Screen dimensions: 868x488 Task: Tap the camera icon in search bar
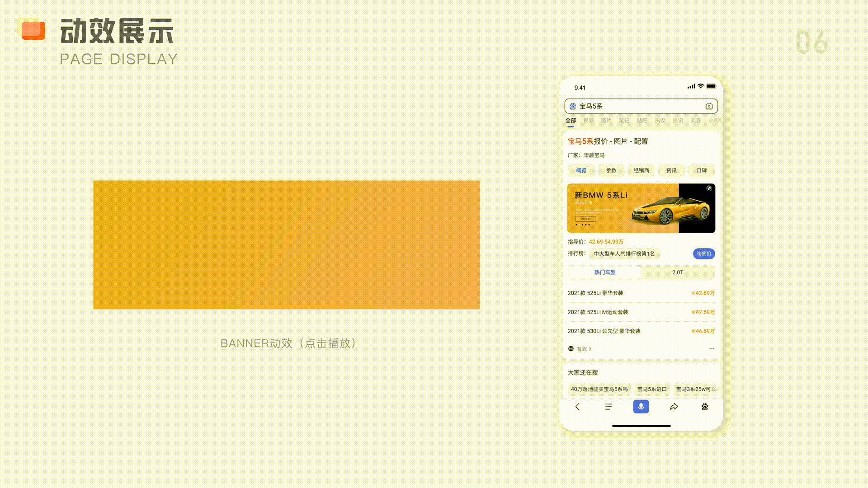(x=709, y=106)
